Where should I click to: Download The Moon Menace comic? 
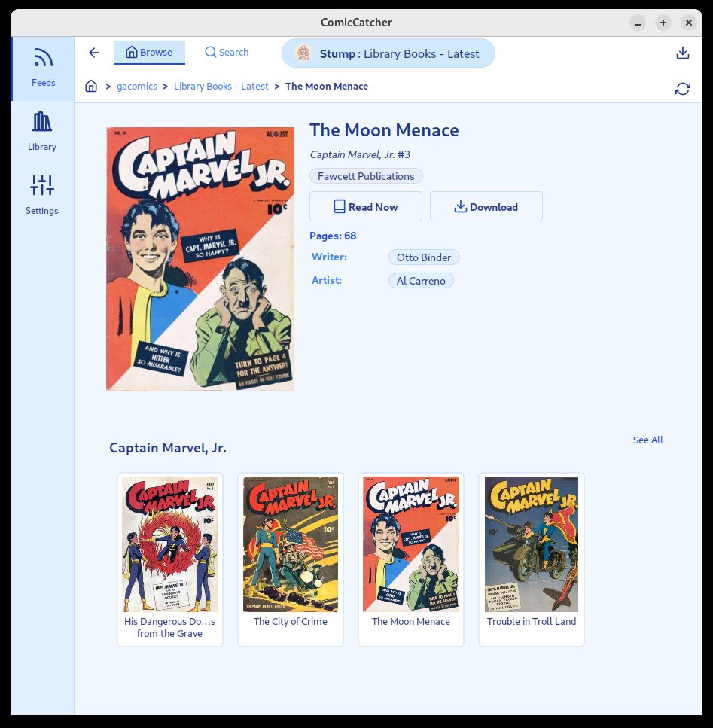tap(486, 206)
